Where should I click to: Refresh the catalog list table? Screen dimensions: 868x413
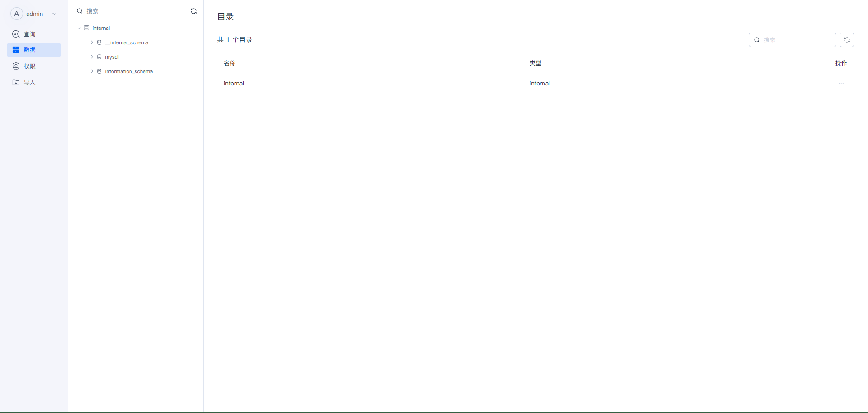pyautogui.click(x=847, y=40)
